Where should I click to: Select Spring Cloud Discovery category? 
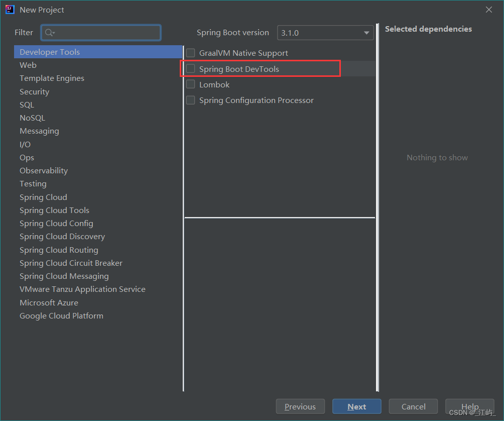pyautogui.click(x=98, y=237)
